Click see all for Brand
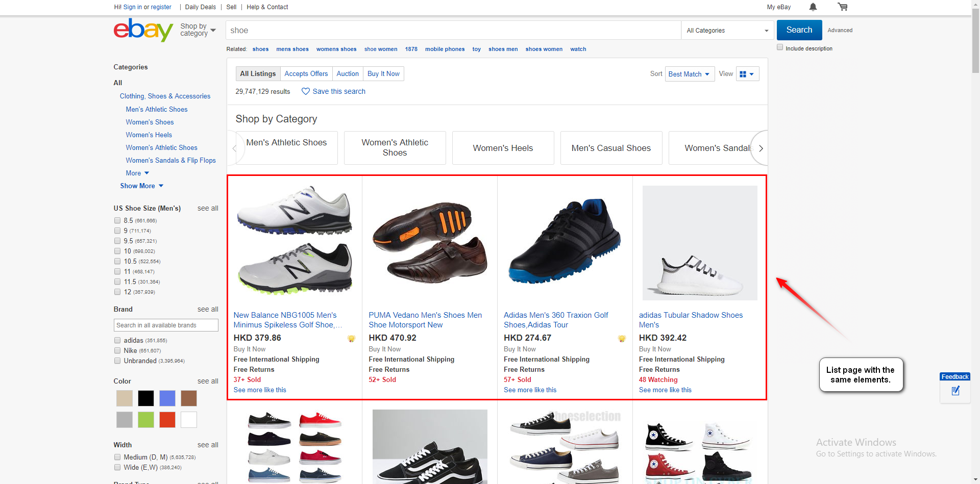980x484 pixels. pos(208,309)
